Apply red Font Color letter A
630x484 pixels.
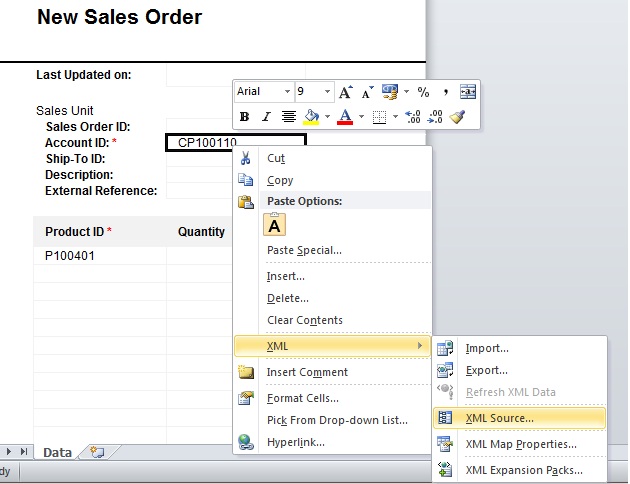pos(345,117)
